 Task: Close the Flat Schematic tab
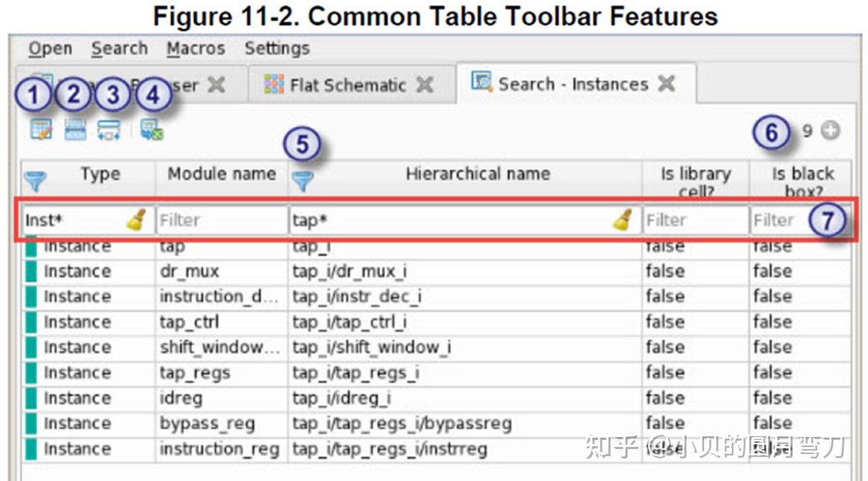[x=424, y=85]
